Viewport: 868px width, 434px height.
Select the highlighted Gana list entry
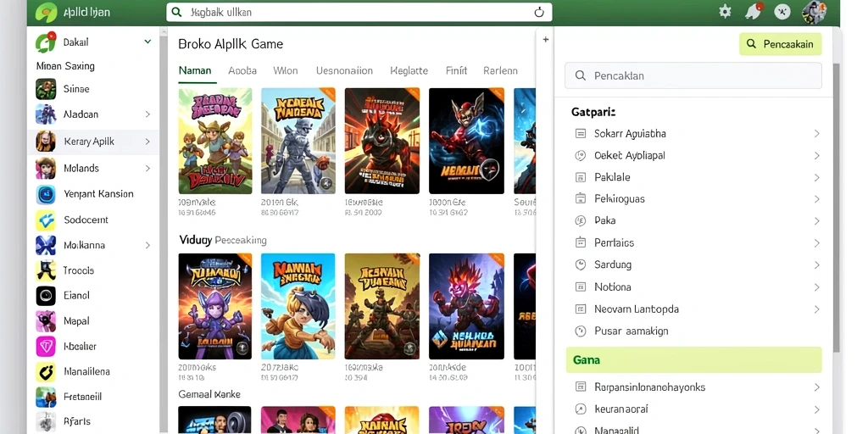point(693,359)
